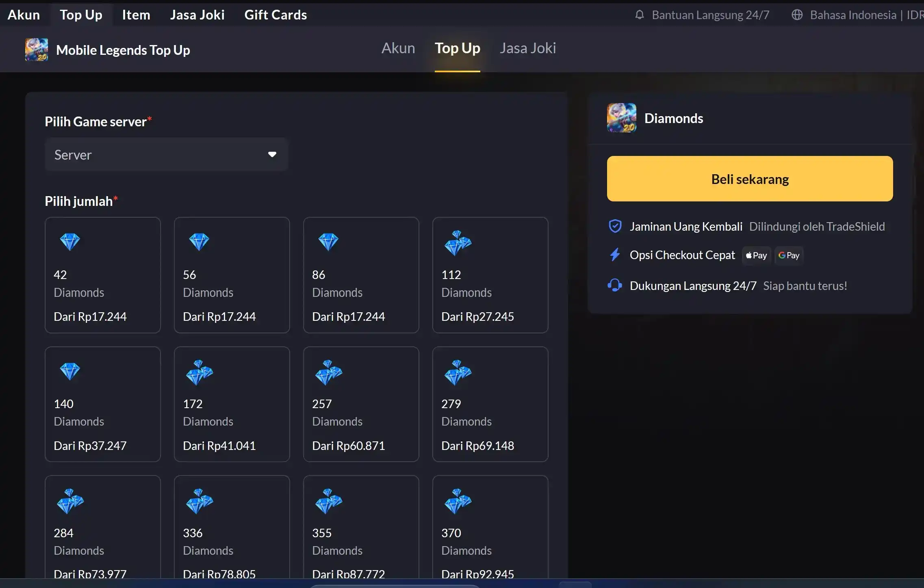Click the headset support icon
Viewport: 924px width, 588px height.
point(615,285)
